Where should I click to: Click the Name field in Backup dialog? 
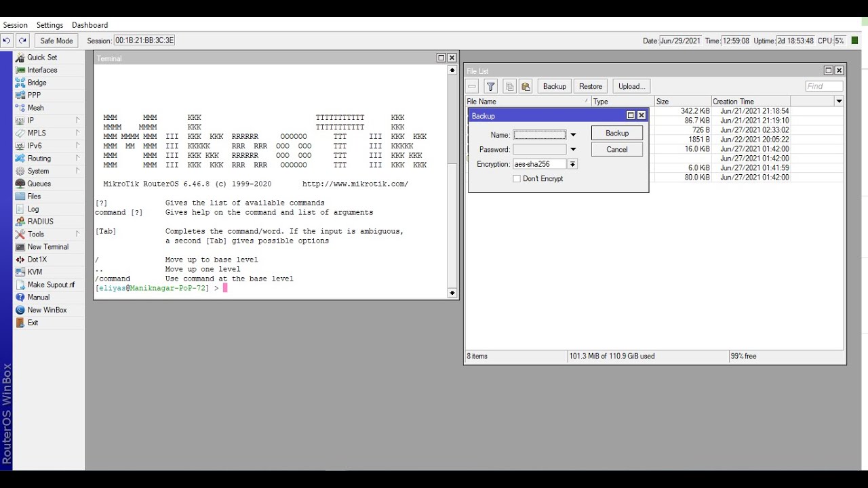tap(539, 135)
